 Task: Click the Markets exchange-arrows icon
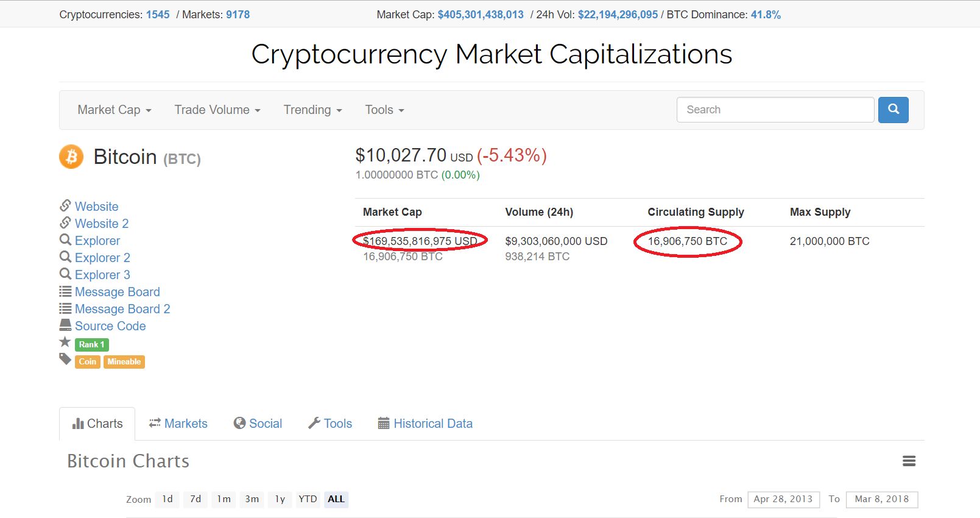point(155,423)
